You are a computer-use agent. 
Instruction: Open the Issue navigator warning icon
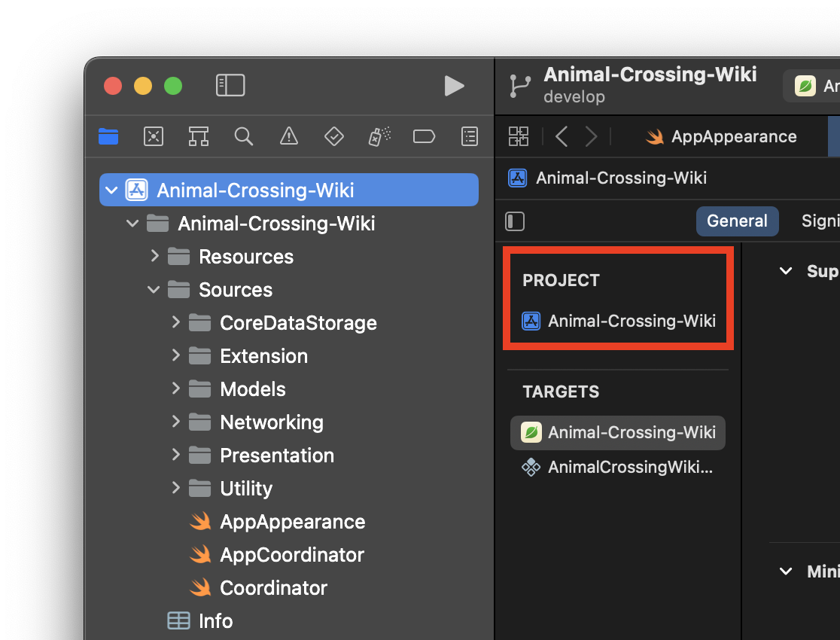point(289,136)
